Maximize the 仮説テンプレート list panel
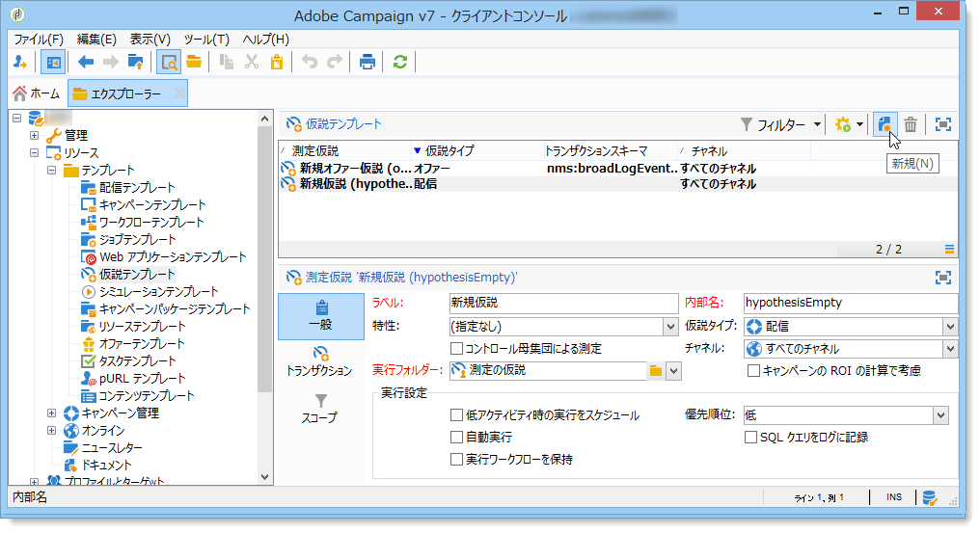 click(943, 124)
